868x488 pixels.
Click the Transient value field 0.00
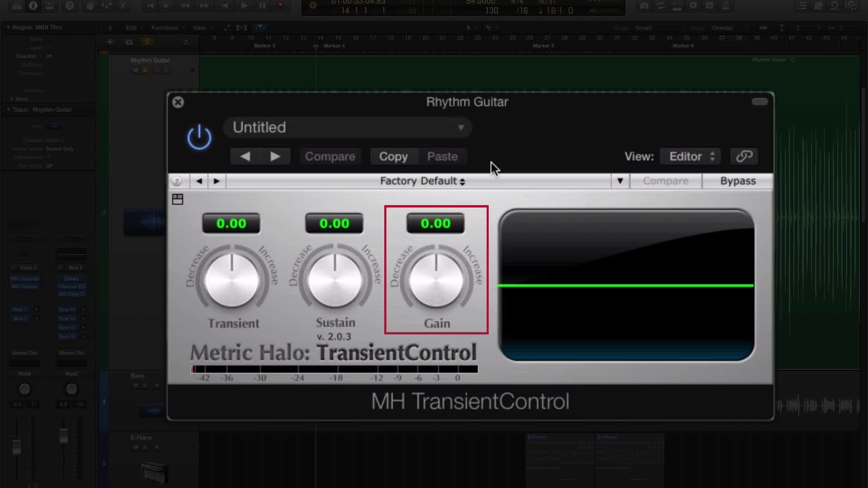231,224
